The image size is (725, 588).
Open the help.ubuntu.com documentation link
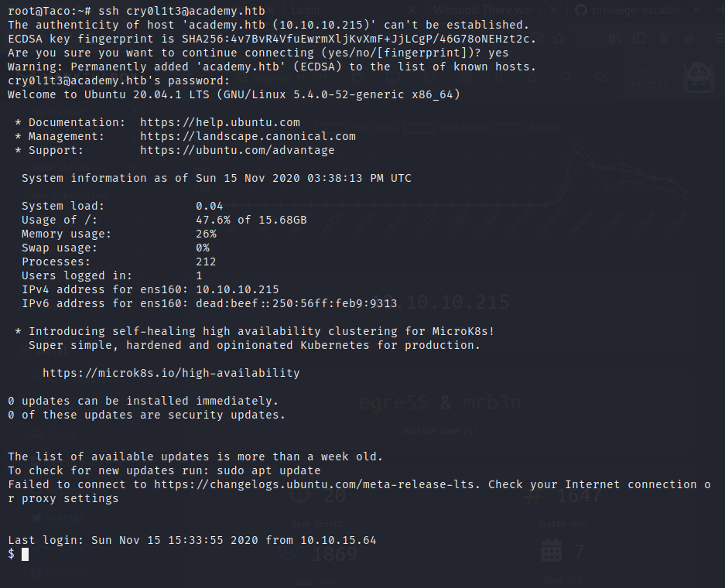(x=220, y=122)
